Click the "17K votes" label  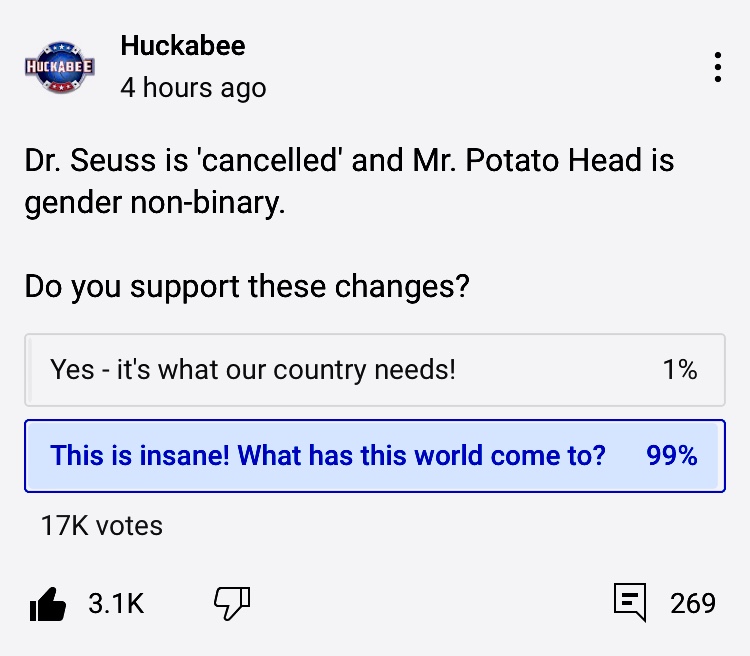(x=101, y=525)
